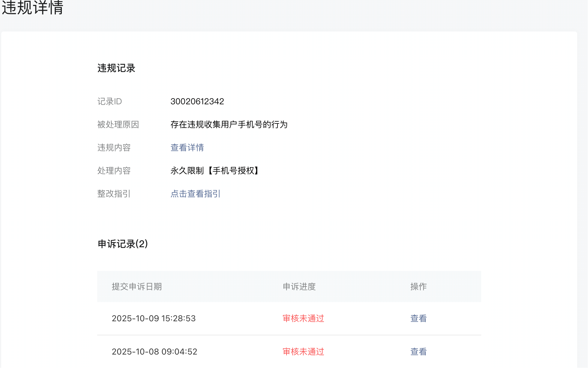Screen dimensions: 588x368
Task: Click the record ID number 30020612342
Action: [x=197, y=101]
